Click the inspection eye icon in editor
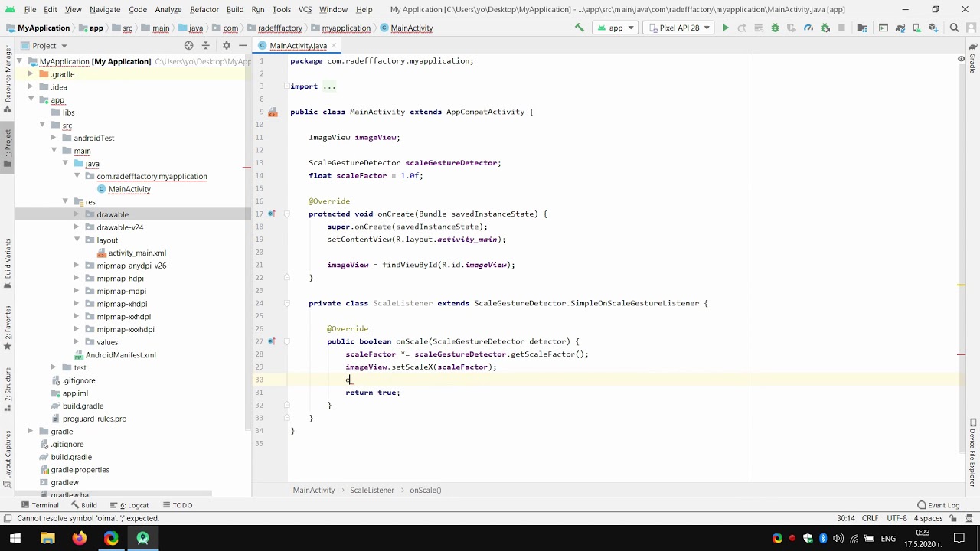 961,59
